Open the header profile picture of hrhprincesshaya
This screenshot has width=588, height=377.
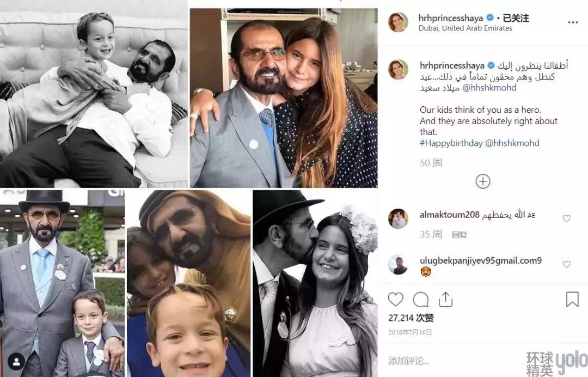point(399,22)
